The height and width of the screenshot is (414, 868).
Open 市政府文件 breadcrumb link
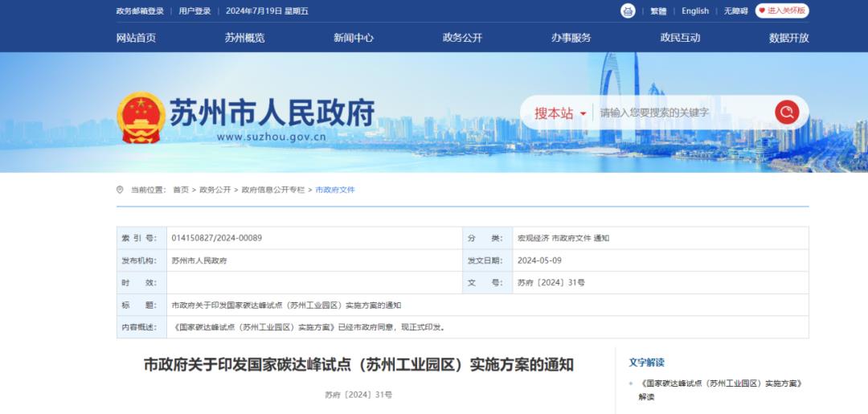point(335,190)
